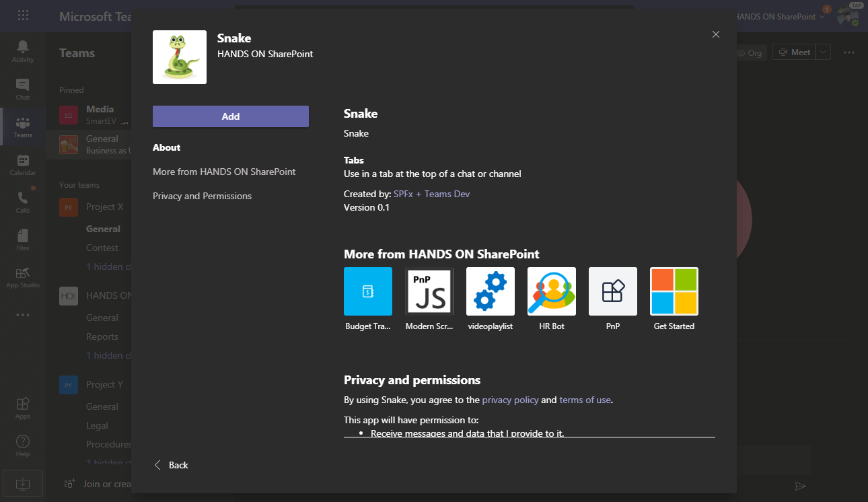Screen dimensions: 868x502
Task: Open App Studio in the rail
Action: 23,277
